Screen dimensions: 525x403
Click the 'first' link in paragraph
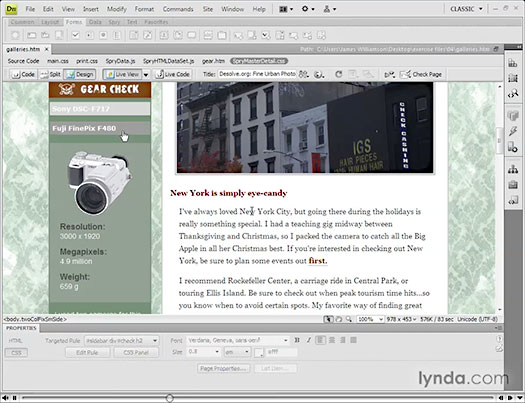coord(317,261)
